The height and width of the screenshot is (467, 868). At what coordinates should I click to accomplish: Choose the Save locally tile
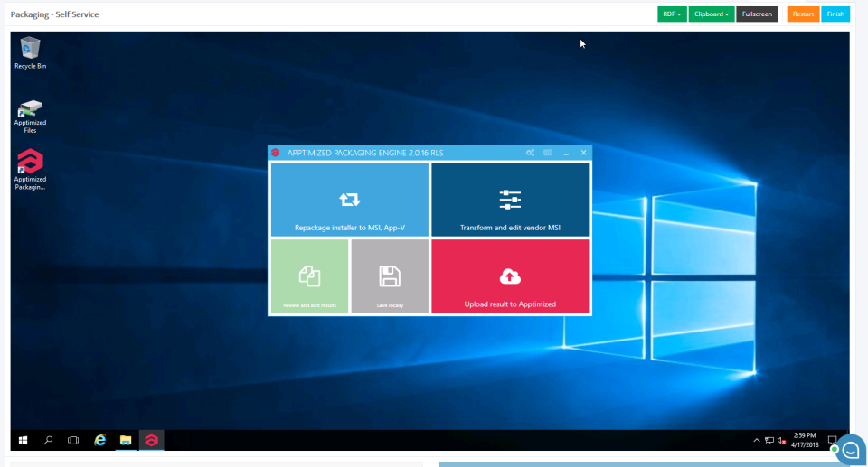click(390, 276)
